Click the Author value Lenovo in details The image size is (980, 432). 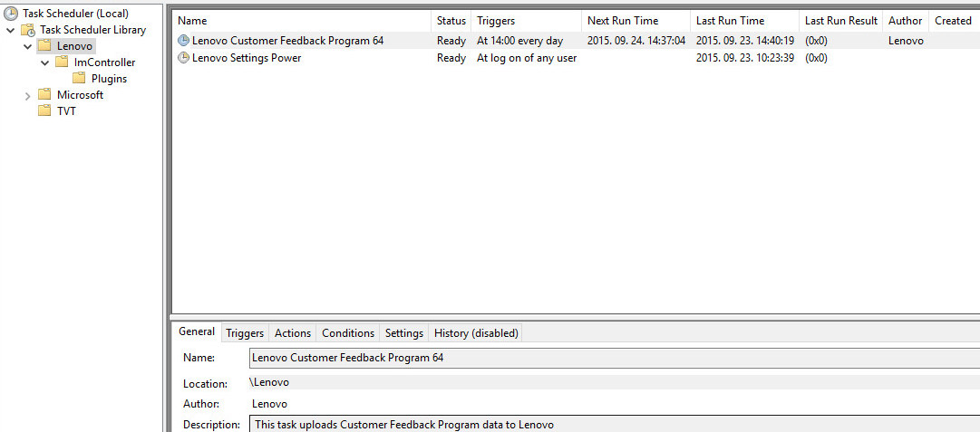[x=269, y=404]
